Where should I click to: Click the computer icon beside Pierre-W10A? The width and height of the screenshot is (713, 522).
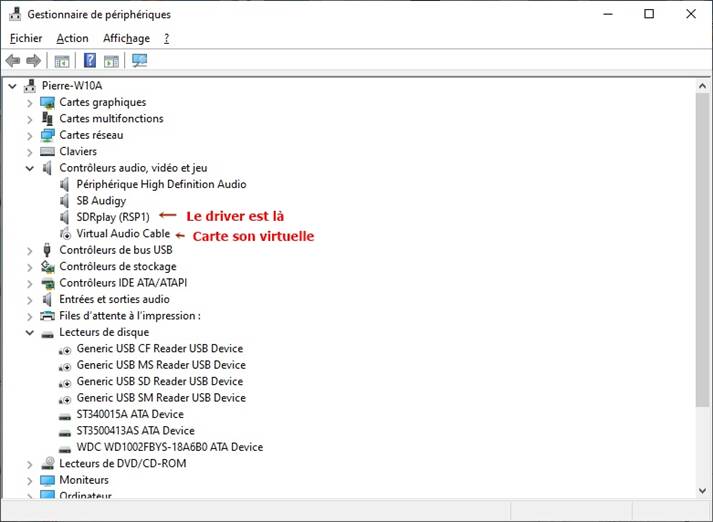[x=30, y=85]
